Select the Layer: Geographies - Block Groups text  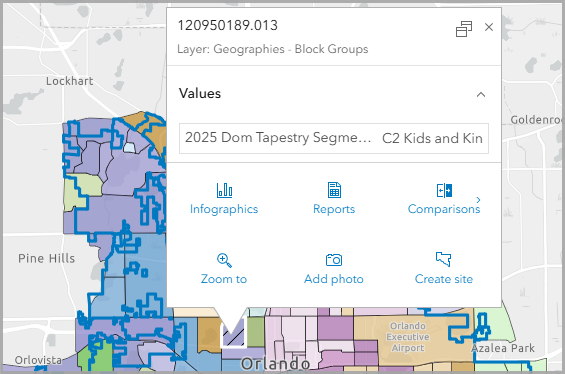pyautogui.click(x=273, y=49)
